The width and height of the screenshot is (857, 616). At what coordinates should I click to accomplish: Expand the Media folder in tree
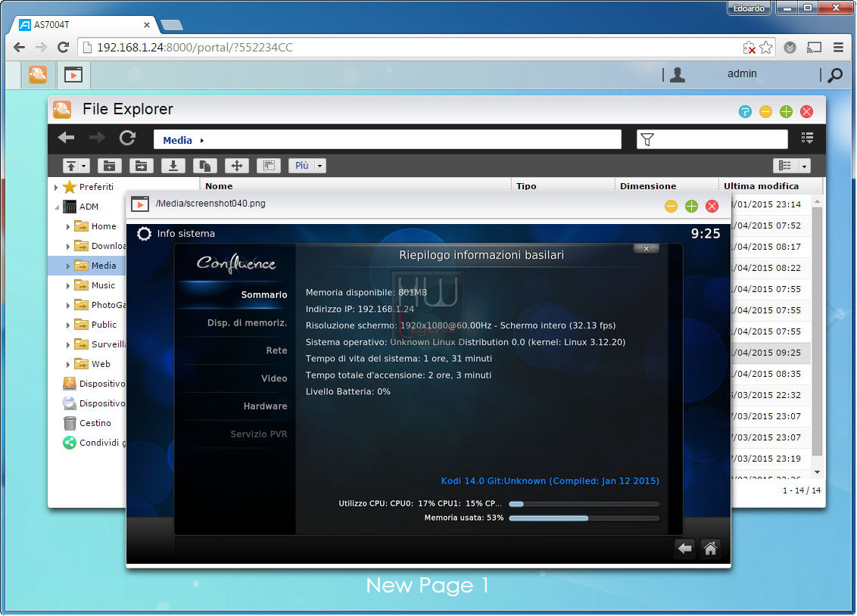tap(68, 266)
